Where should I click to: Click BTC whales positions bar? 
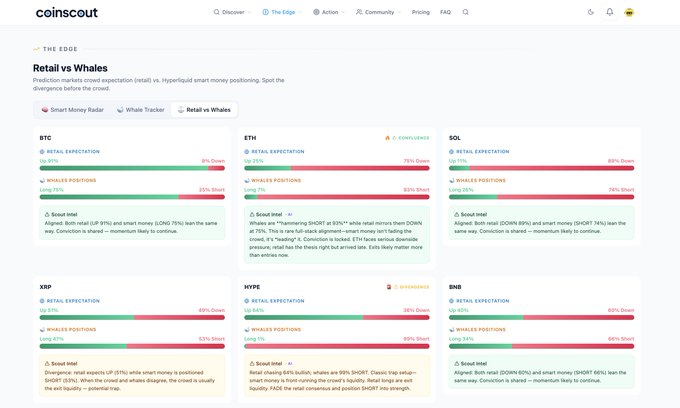coord(132,197)
